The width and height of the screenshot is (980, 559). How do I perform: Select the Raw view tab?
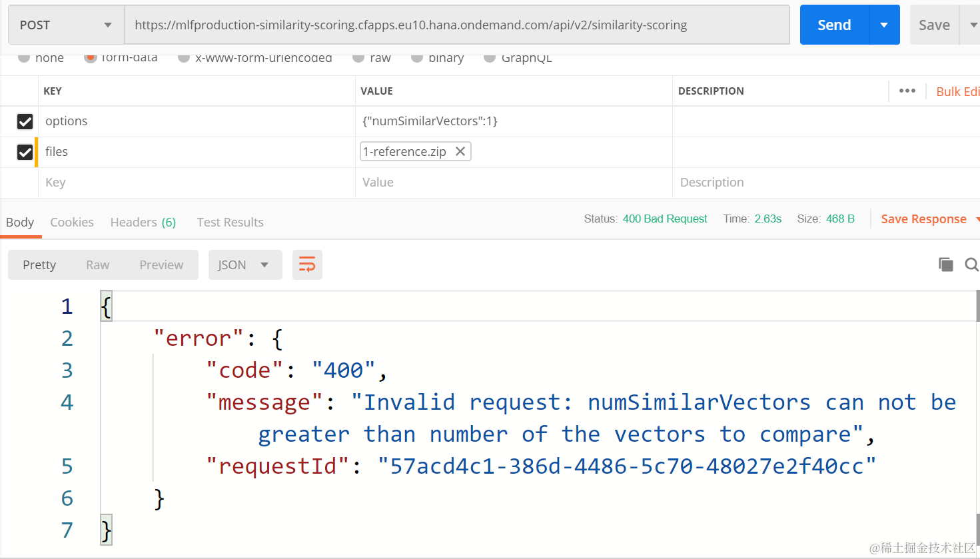[x=97, y=265]
